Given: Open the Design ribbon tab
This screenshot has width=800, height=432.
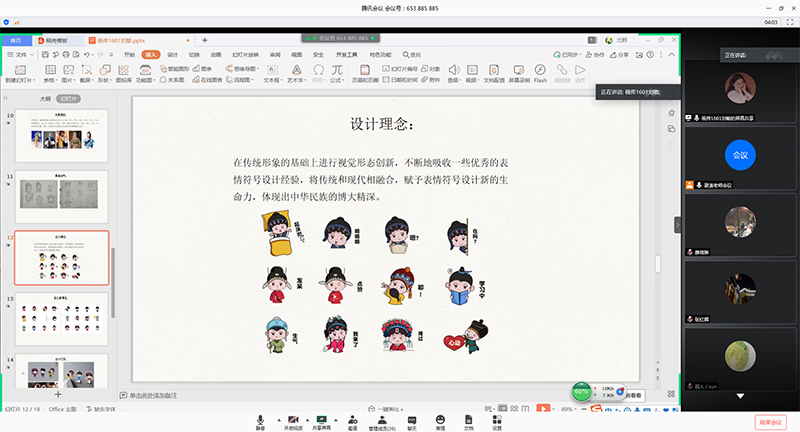Looking at the screenshot, I should pyautogui.click(x=172, y=54).
